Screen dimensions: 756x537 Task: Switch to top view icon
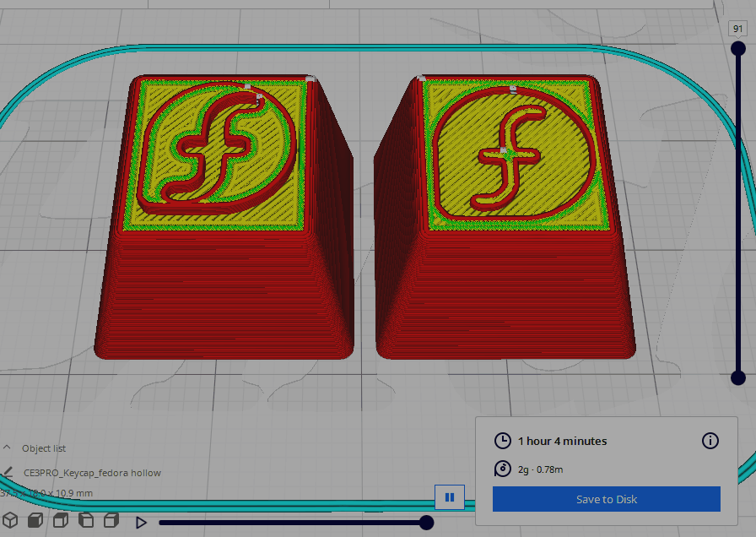click(x=60, y=520)
